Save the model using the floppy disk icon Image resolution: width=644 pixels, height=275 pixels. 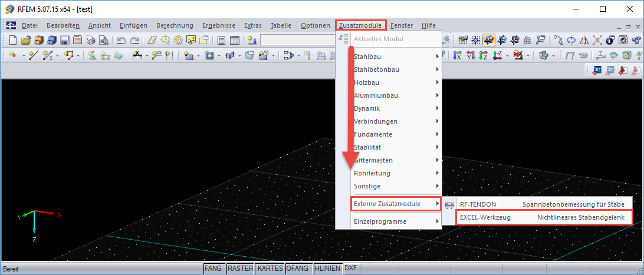pos(64,40)
